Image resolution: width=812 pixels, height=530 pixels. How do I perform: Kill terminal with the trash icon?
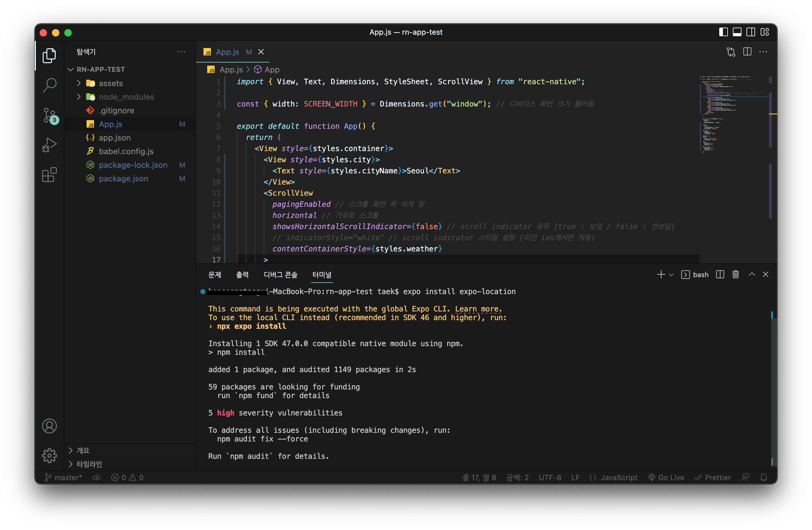[735, 275]
